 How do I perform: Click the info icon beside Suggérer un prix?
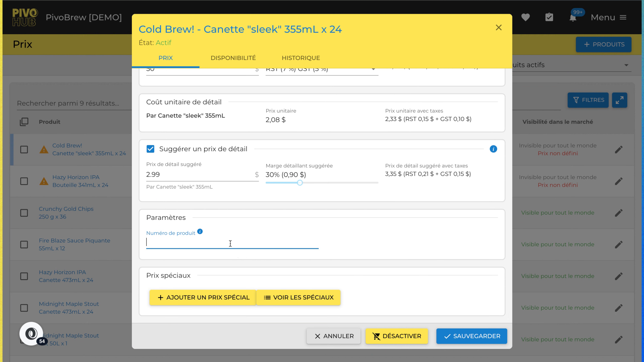[x=493, y=149]
